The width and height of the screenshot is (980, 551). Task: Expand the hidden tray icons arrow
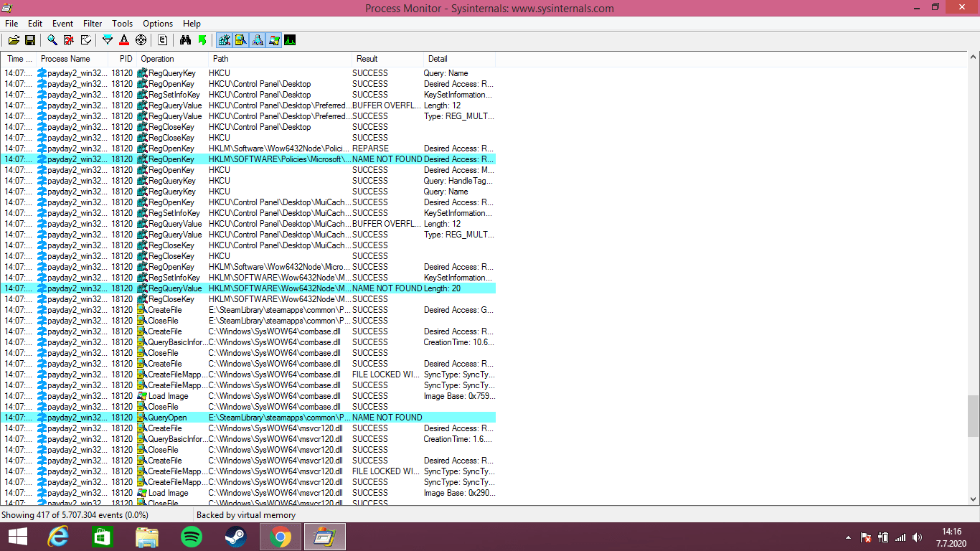pos(849,537)
